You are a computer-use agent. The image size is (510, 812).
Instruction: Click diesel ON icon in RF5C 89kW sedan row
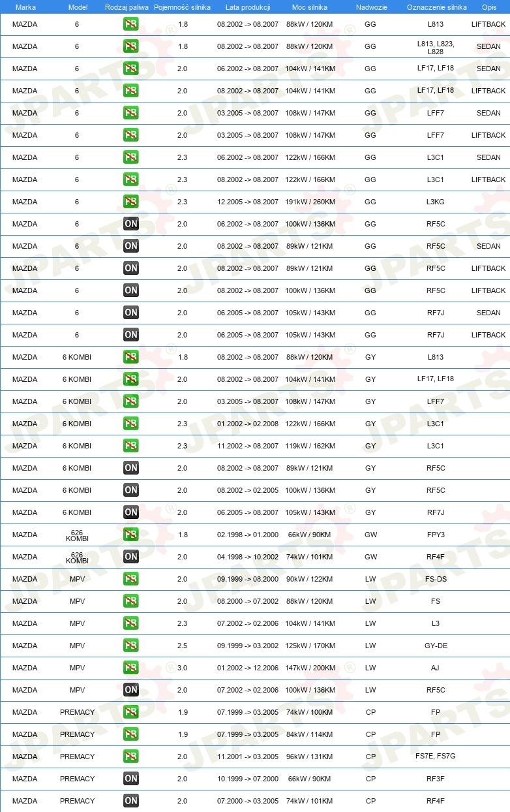click(x=131, y=246)
